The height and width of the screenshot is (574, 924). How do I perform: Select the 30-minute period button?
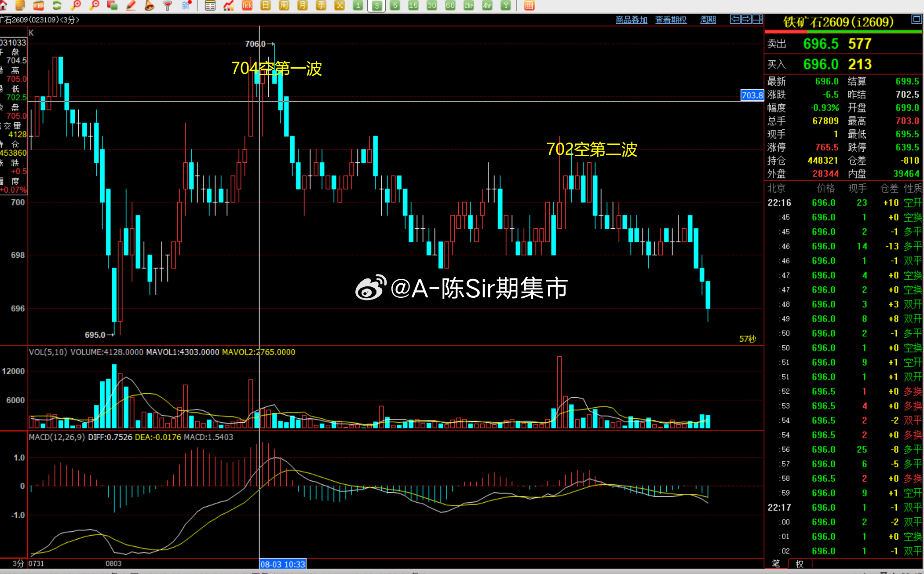click(x=432, y=5)
